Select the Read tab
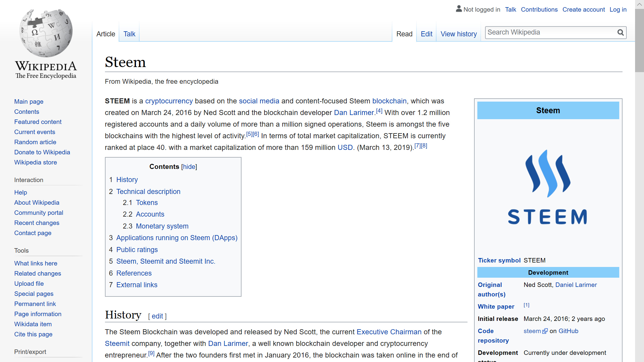 [x=404, y=34]
